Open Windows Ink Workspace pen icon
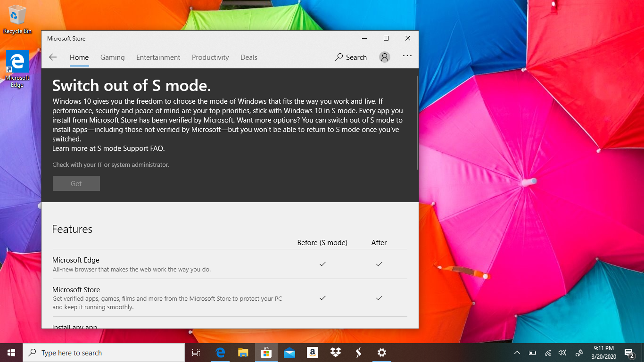 (x=580, y=353)
